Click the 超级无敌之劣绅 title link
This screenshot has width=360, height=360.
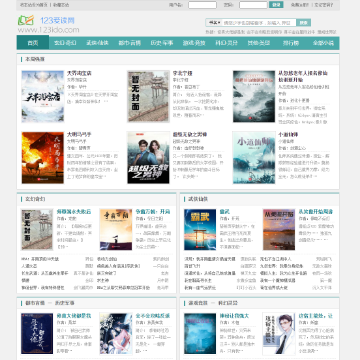(190, 135)
